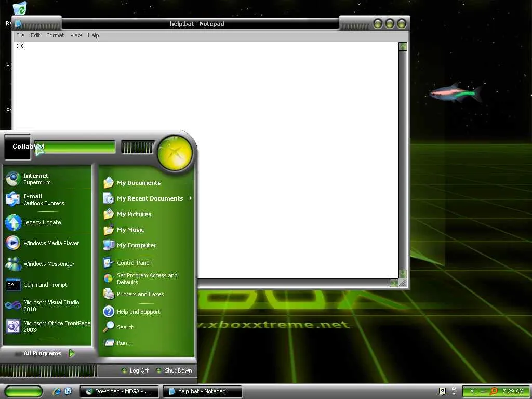The image size is (532, 399).
Task: Click in the Notepad text area
Action: (206, 159)
